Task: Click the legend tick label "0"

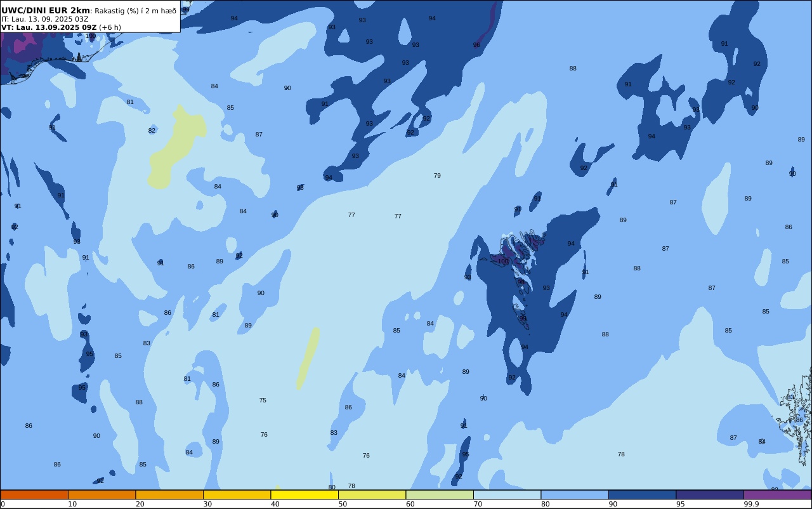Action: (x=3, y=504)
